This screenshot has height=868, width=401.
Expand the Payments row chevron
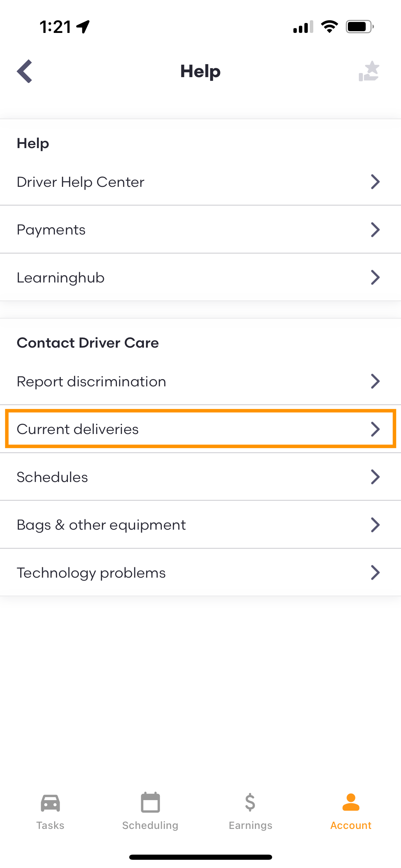[x=375, y=230]
